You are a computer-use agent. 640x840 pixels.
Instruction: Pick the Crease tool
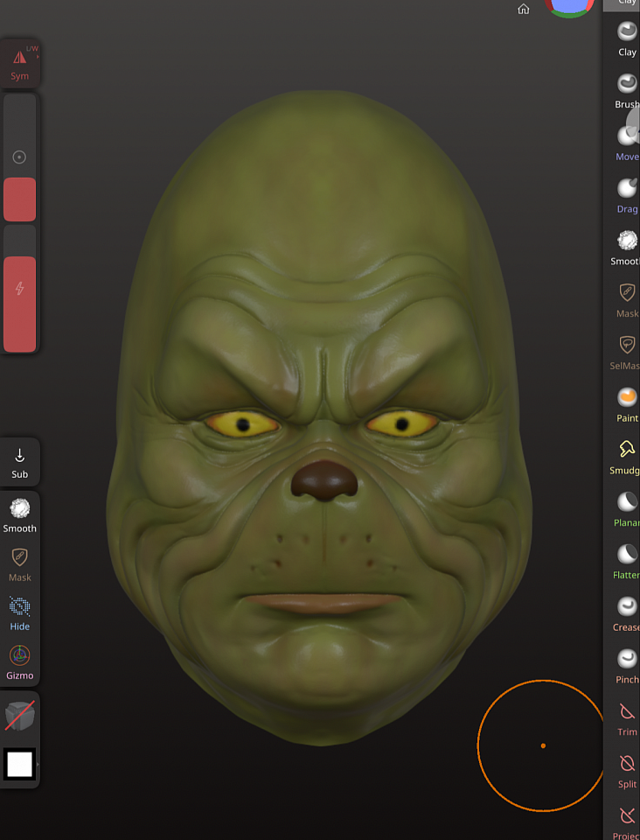(627, 612)
